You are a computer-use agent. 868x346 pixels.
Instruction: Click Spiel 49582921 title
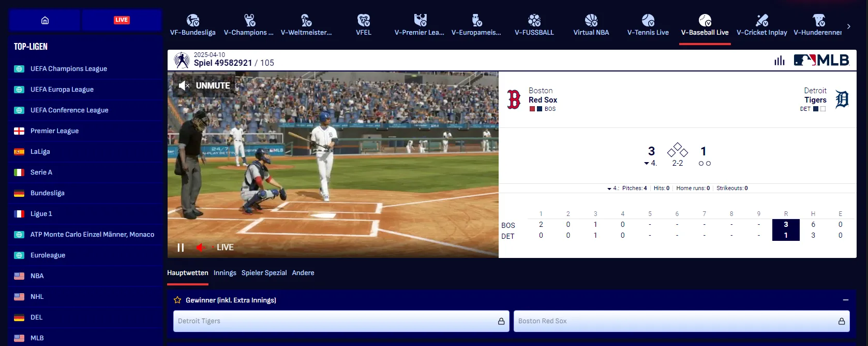coord(223,63)
